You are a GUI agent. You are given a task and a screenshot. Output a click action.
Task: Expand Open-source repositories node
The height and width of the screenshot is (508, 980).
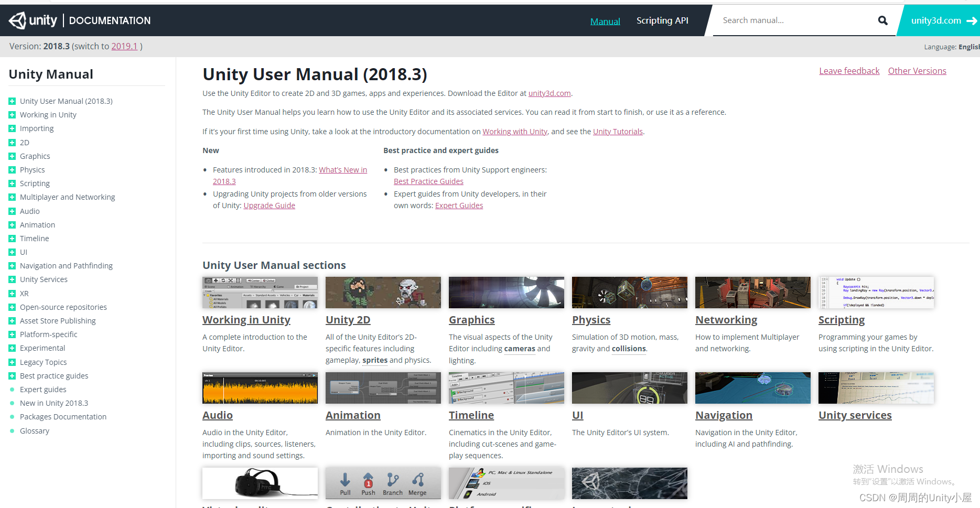[x=12, y=307]
